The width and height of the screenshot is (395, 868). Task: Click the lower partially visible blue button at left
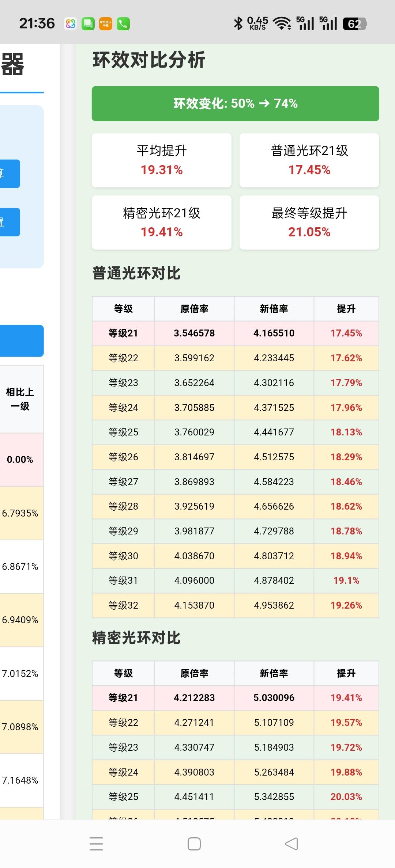pyautogui.click(x=10, y=222)
